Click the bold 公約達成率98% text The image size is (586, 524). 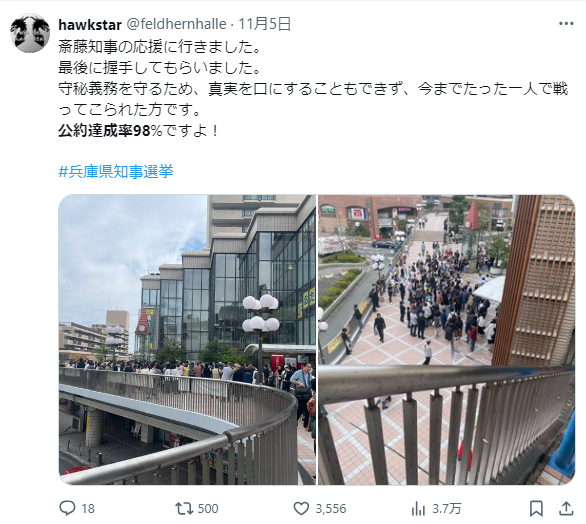click(110, 131)
